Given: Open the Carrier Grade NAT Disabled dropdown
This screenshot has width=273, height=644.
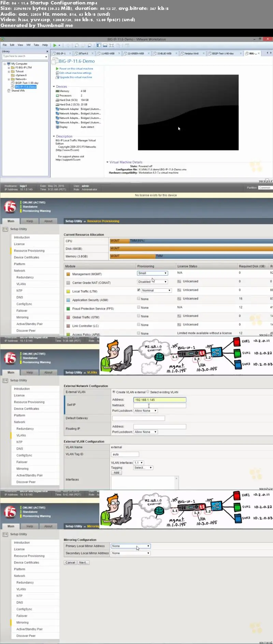Looking at the screenshot, I should 152,282.
